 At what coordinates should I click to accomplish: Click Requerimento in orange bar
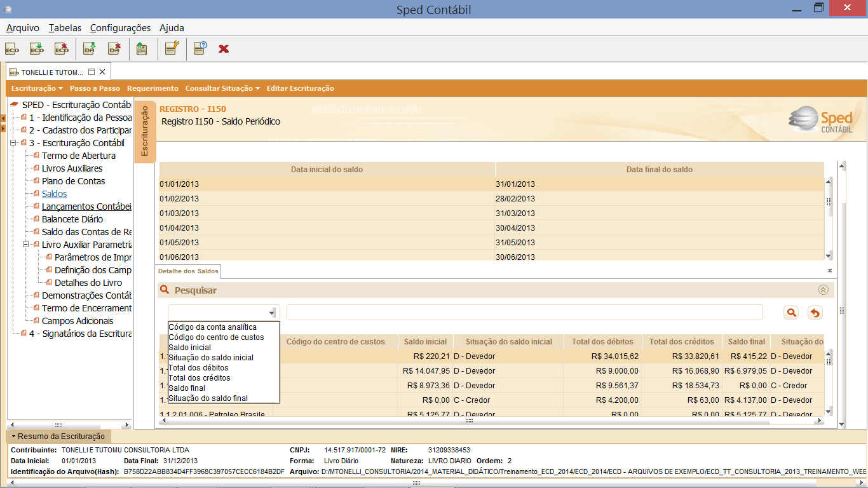pyautogui.click(x=153, y=88)
